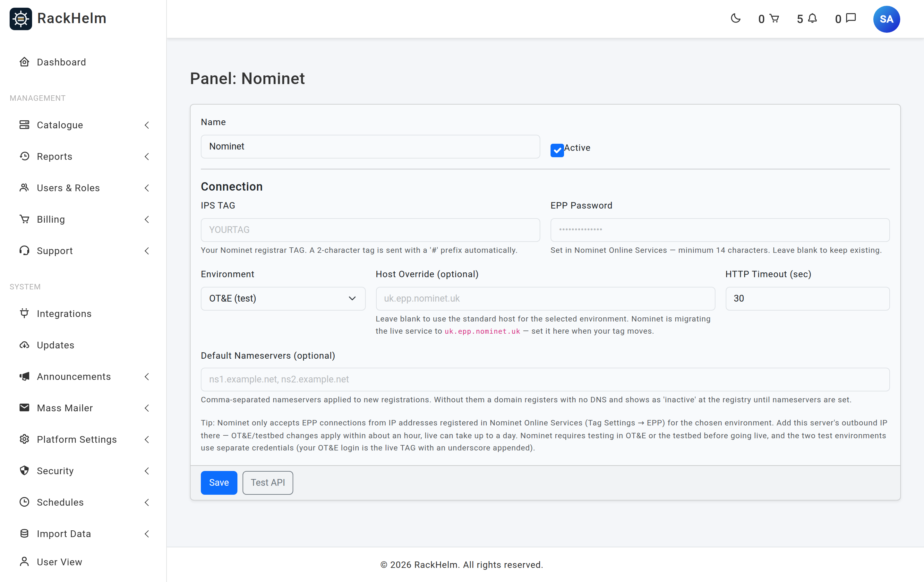Viewport: 924px width, 582px height.
Task: Click the Panel: Nominet heading
Action: [247, 78]
